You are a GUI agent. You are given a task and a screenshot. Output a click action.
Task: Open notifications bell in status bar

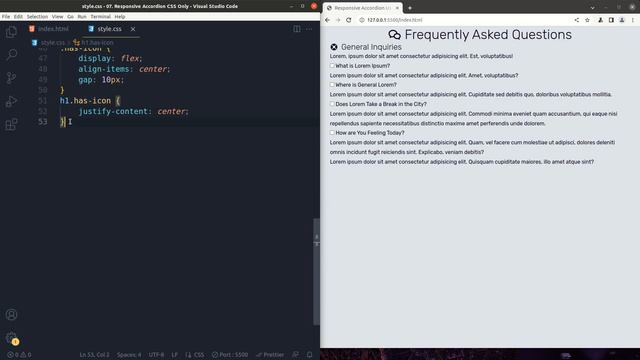pos(310,355)
